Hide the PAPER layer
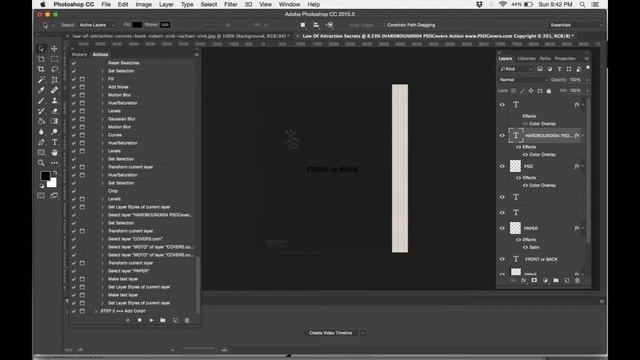 pos(502,228)
